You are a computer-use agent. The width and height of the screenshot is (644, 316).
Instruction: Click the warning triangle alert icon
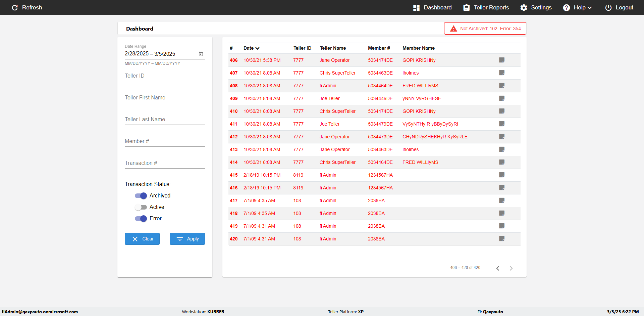coord(453,29)
